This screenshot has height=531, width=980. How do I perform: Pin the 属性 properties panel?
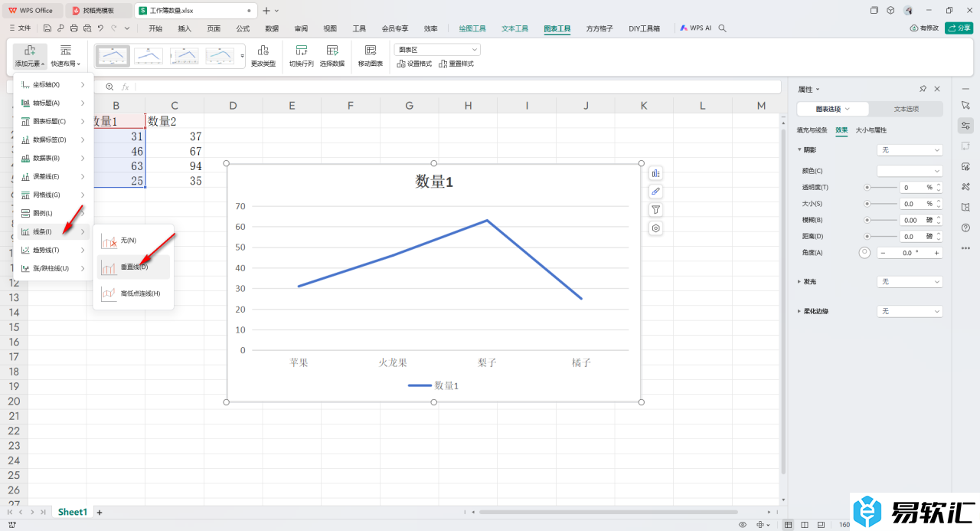(x=923, y=89)
